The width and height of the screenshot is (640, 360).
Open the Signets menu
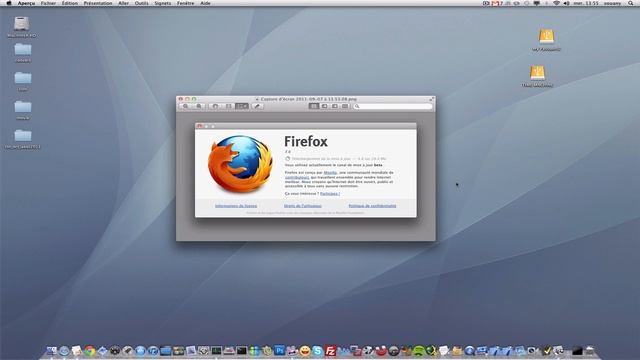click(162, 3)
